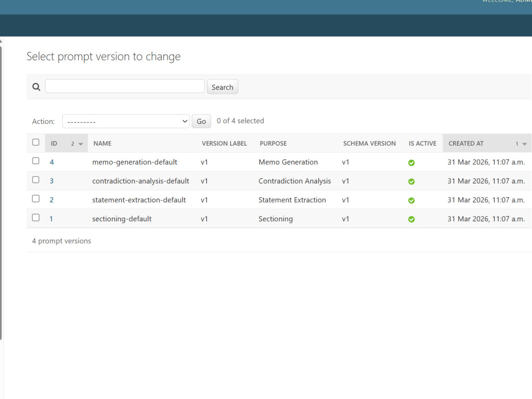Viewport: 532px width, 399px height.
Task: Click the statement-extraction-default name cell
Action: (x=139, y=200)
